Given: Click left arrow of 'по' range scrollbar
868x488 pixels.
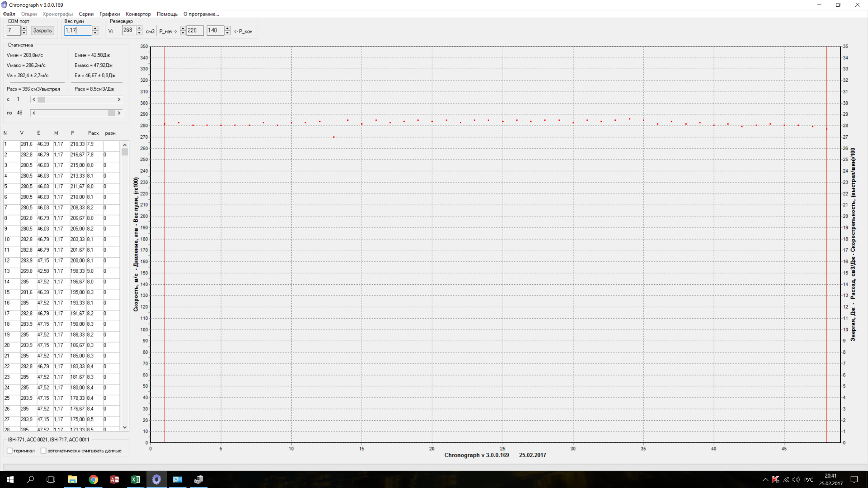Looking at the screenshot, I should [x=34, y=113].
